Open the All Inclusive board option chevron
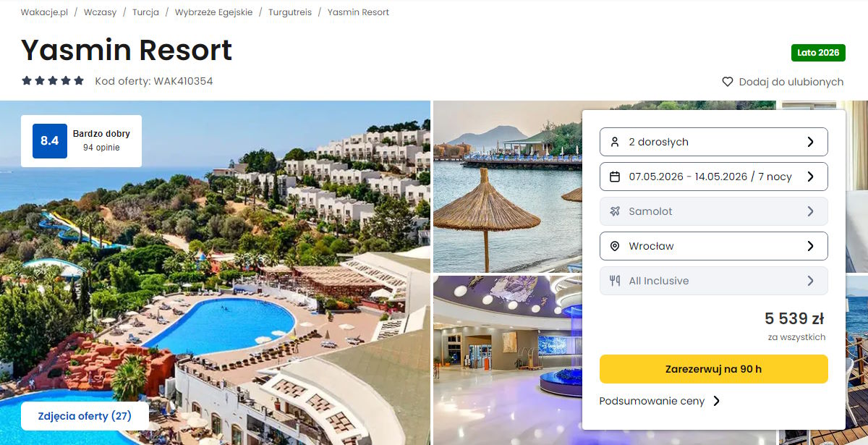This screenshot has width=868, height=445. [x=810, y=281]
